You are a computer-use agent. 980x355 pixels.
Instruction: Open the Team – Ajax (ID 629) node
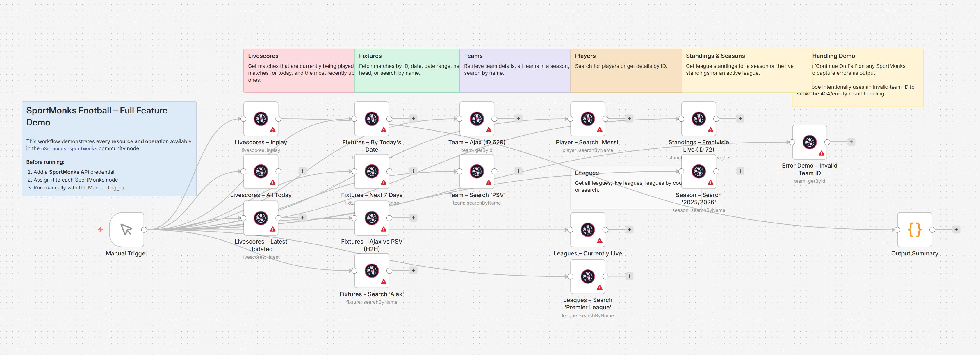click(x=477, y=119)
